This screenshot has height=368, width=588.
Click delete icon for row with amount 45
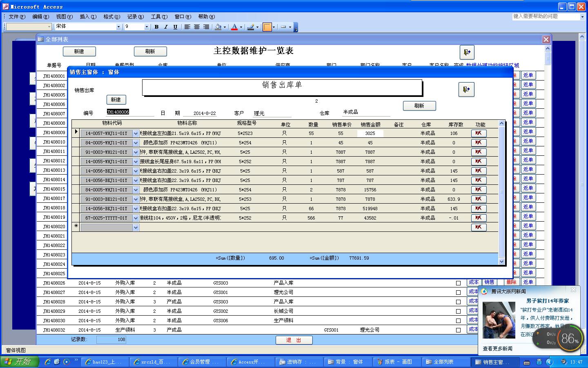pyautogui.click(x=479, y=143)
